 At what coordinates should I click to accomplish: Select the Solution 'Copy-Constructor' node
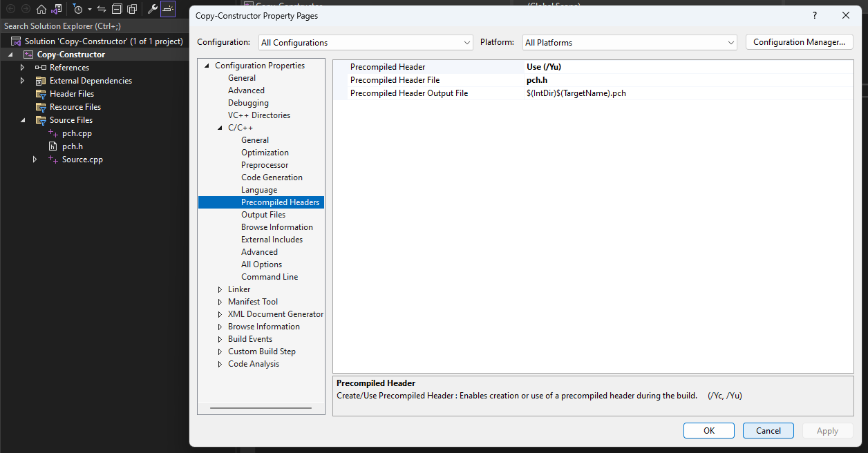coord(104,41)
